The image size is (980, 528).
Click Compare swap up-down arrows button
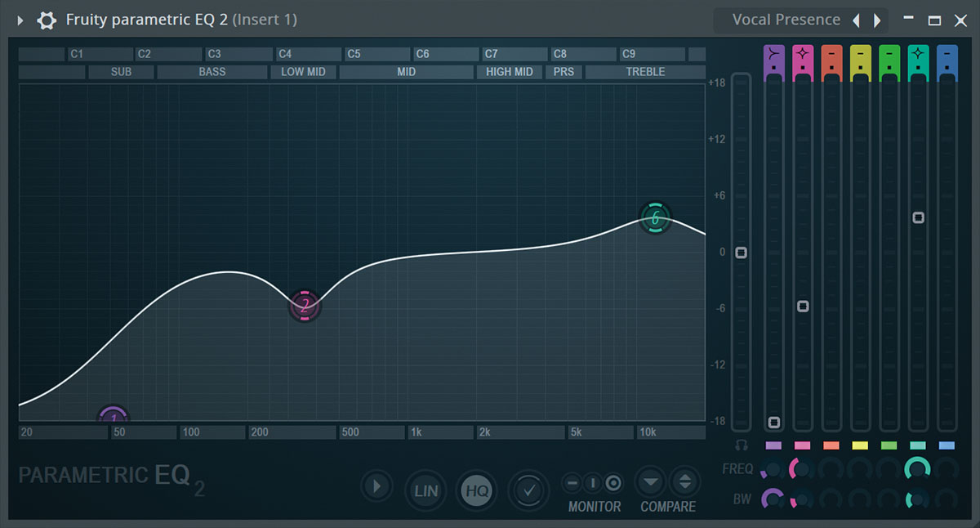[685, 481]
